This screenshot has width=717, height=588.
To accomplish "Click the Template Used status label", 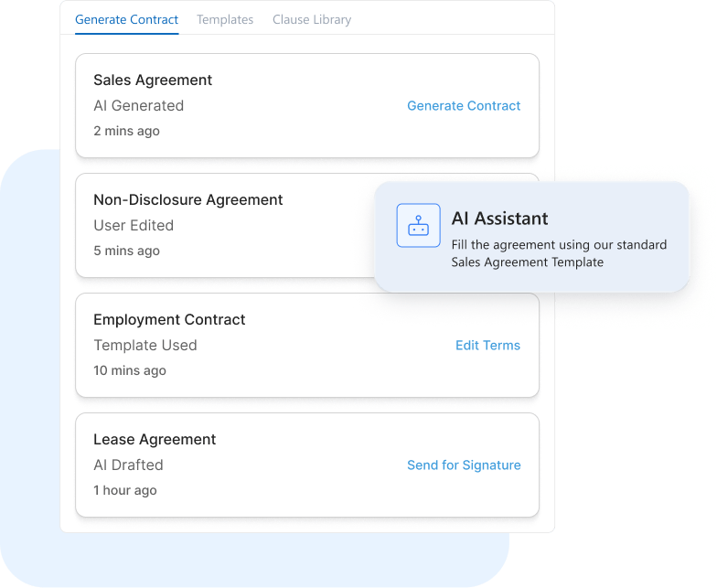I will (x=145, y=346).
